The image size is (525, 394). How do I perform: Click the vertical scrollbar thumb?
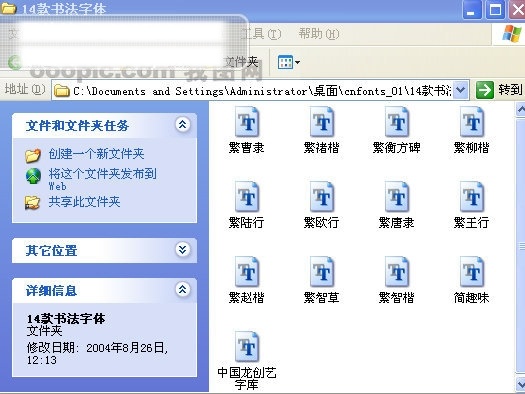[x=520, y=247]
